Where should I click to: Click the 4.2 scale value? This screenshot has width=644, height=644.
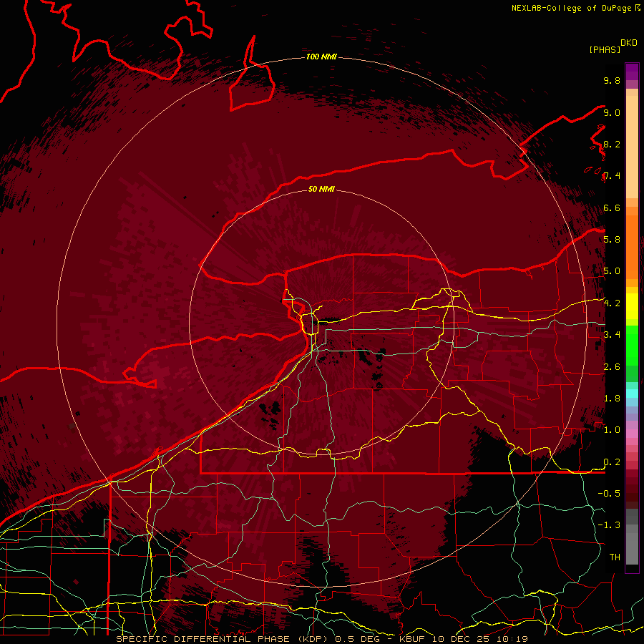point(612,303)
